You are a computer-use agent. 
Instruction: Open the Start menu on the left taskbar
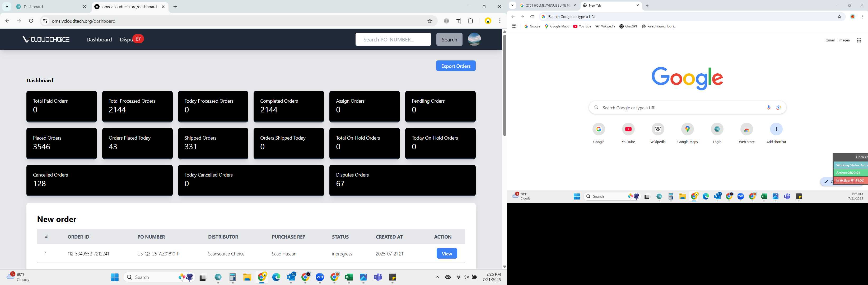pyautogui.click(x=115, y=277)
